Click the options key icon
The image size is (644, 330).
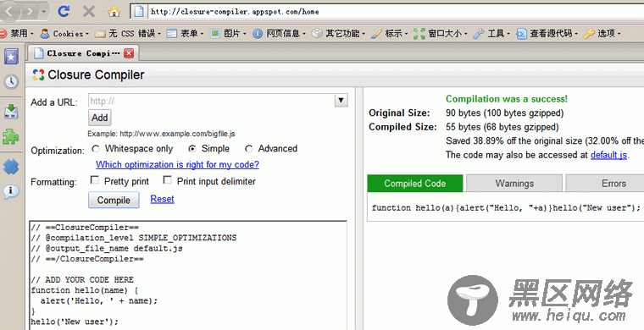589,34
